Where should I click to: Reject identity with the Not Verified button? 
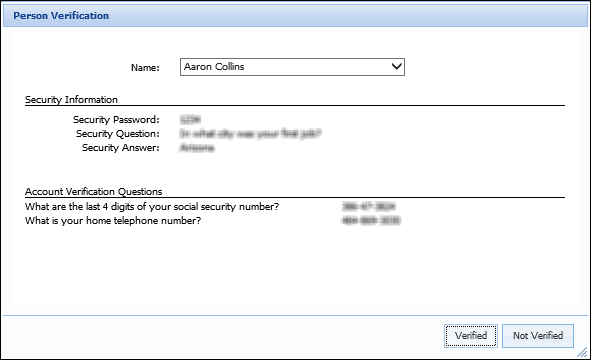pos(538,335)
